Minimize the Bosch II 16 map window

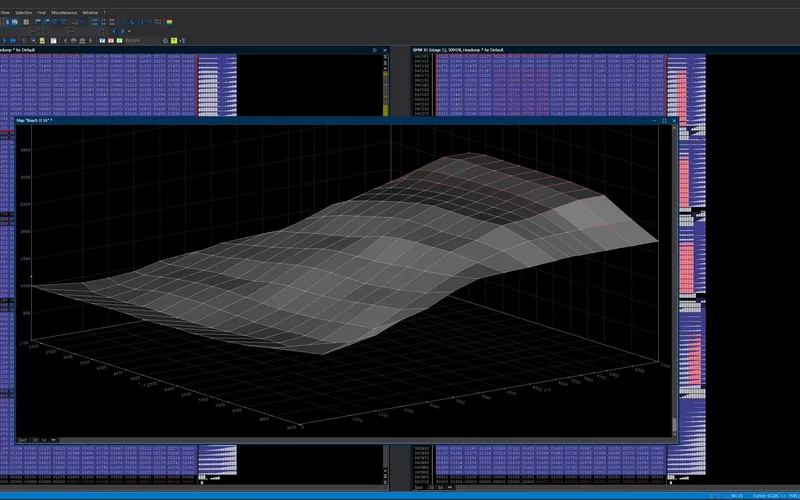655,121
